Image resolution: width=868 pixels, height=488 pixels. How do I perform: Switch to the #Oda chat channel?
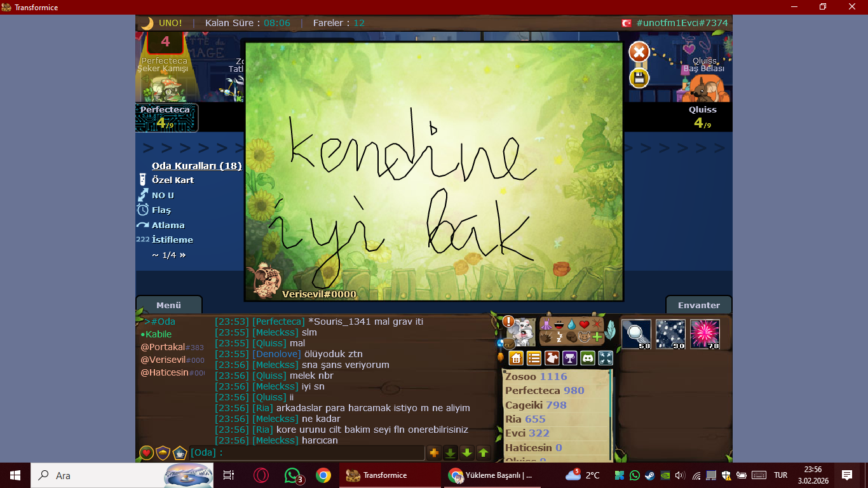(159, 322)
